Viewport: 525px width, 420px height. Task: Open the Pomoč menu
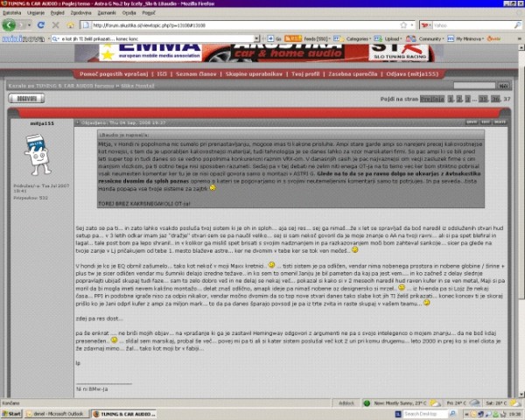[x=149, y=13]
